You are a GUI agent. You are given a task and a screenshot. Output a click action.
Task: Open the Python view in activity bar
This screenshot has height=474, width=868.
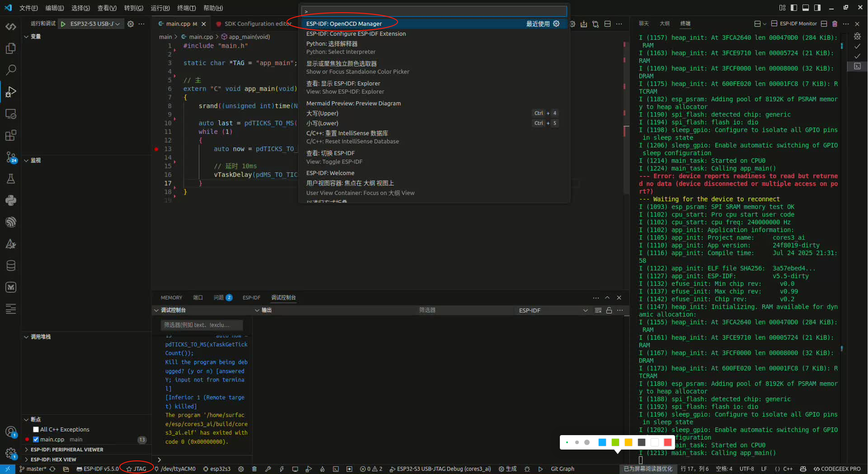tap(11, 200)
